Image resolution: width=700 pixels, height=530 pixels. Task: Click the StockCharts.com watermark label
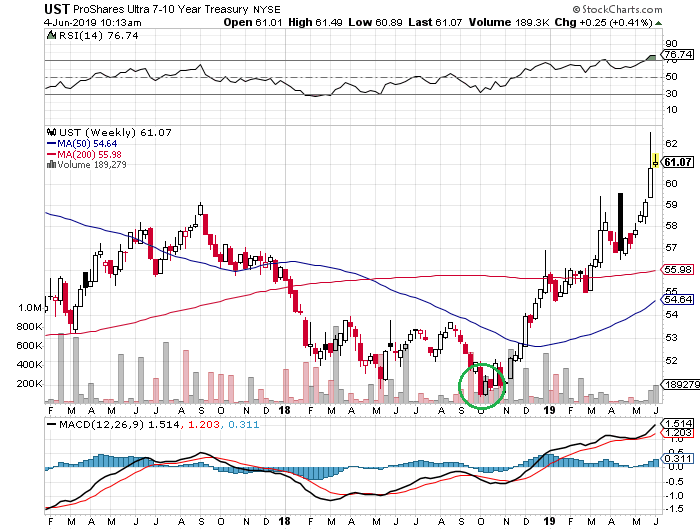(617, 9)
